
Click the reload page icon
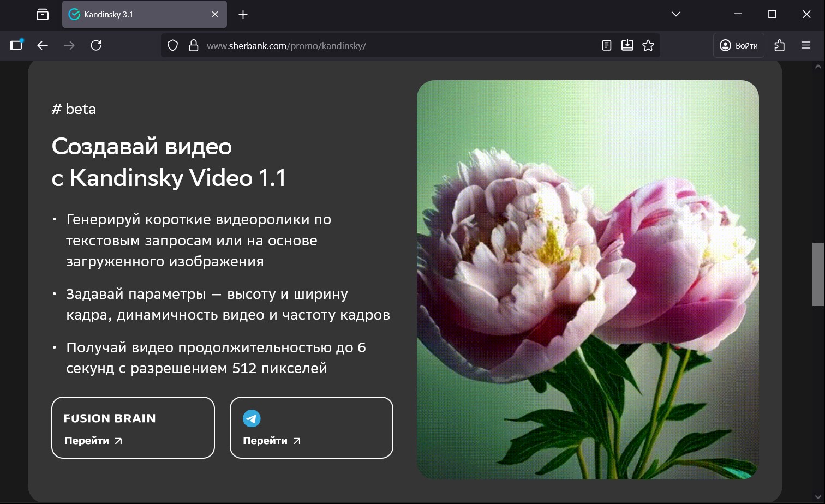point(96,45)
